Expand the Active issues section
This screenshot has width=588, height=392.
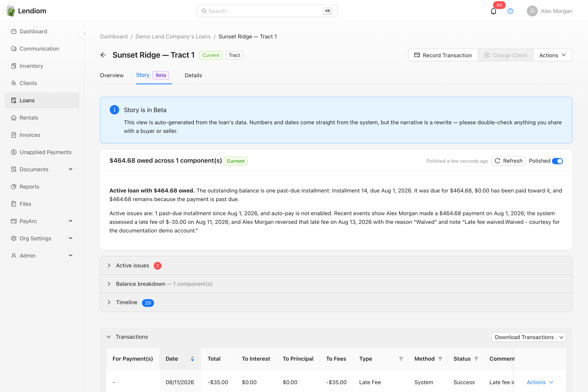pyautogui.click(x=336, y=266)
